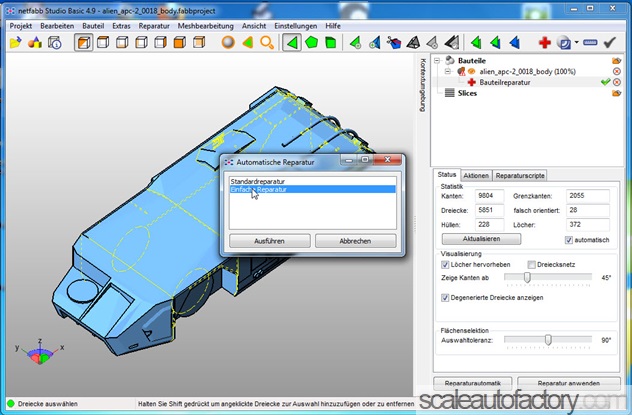
Task: Click the red cross repair icon
Action: coord(545,42)
